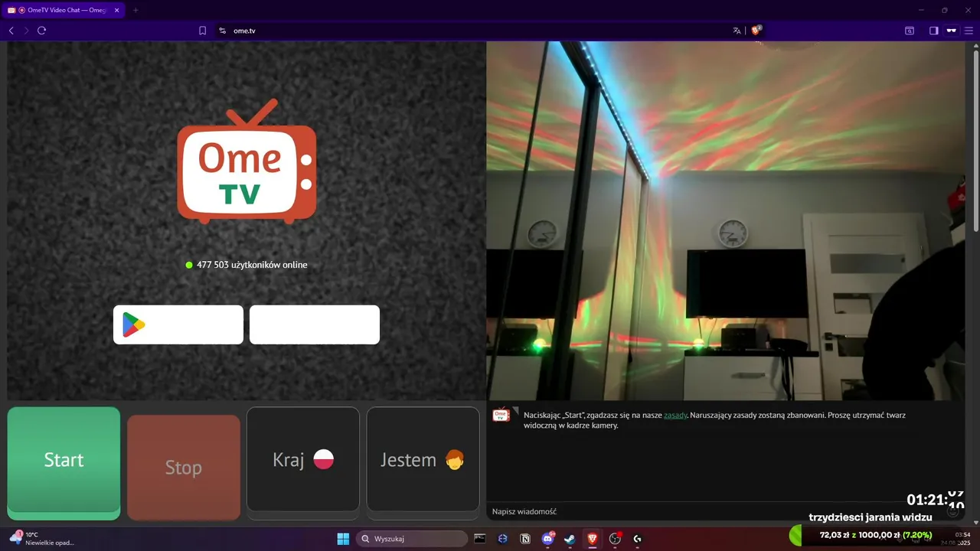Open the Notion app from taskbar
The width and height of the screenshot is (980, 551).
click(525, 539)
